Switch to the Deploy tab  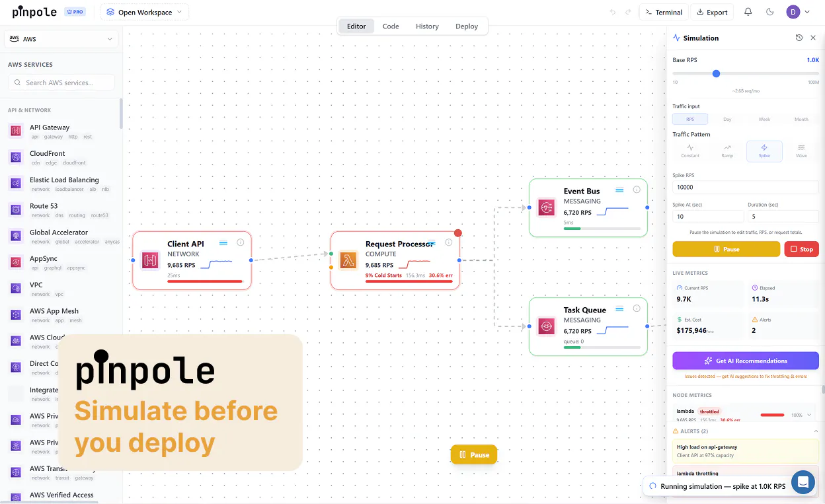467,26
